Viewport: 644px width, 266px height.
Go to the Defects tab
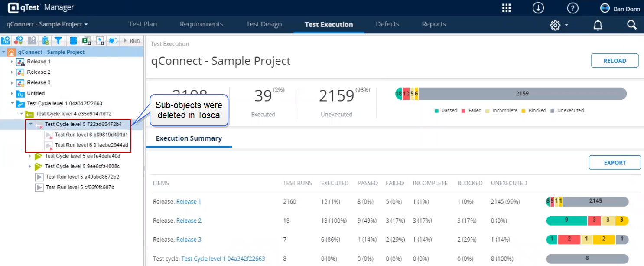[387, 24]
